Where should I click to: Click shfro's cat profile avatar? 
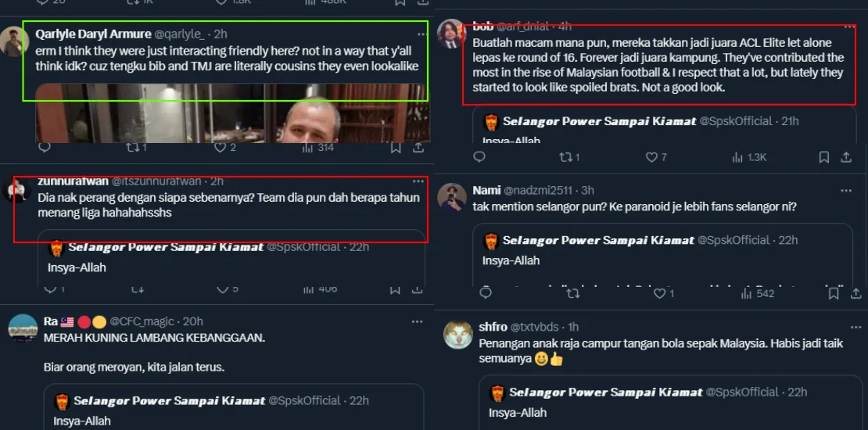pos(457,335)
